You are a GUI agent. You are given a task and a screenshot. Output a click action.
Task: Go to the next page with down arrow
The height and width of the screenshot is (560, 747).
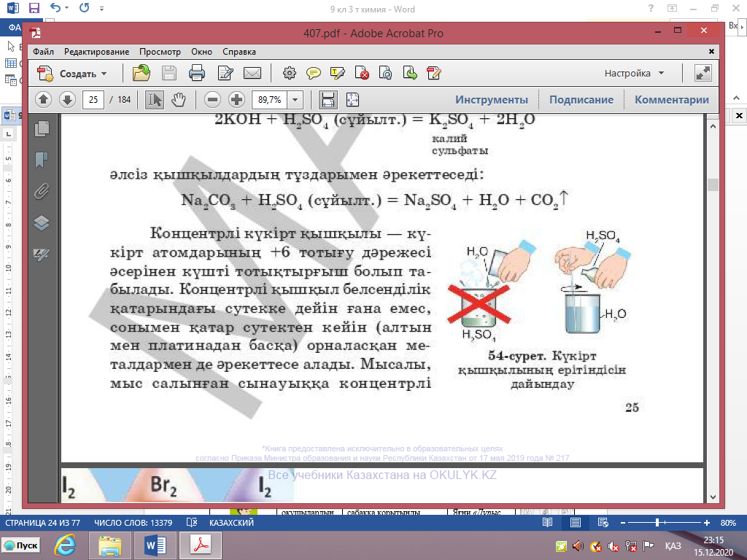(x=67, y=99)
